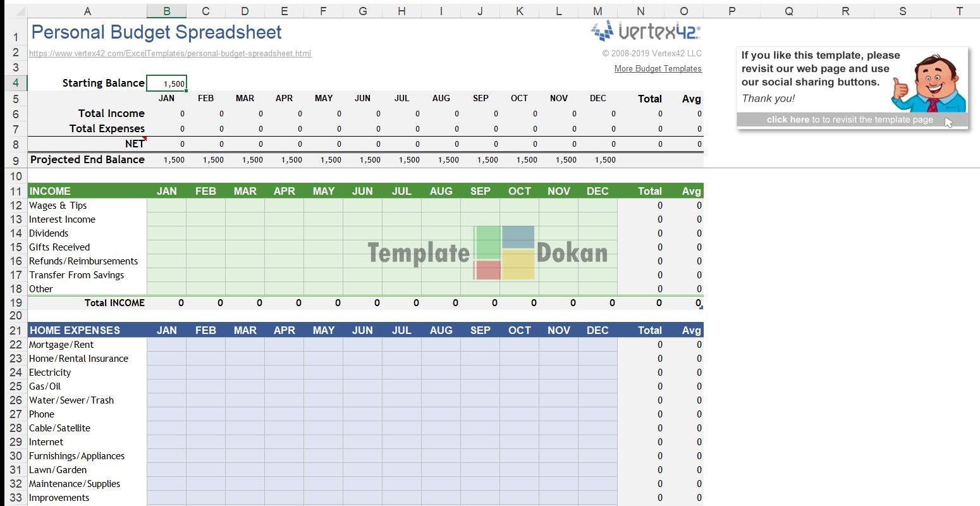The height and width of the screenshot is (506, 980).
Task: Click the Electricity row label
Action: pos(50,373)
